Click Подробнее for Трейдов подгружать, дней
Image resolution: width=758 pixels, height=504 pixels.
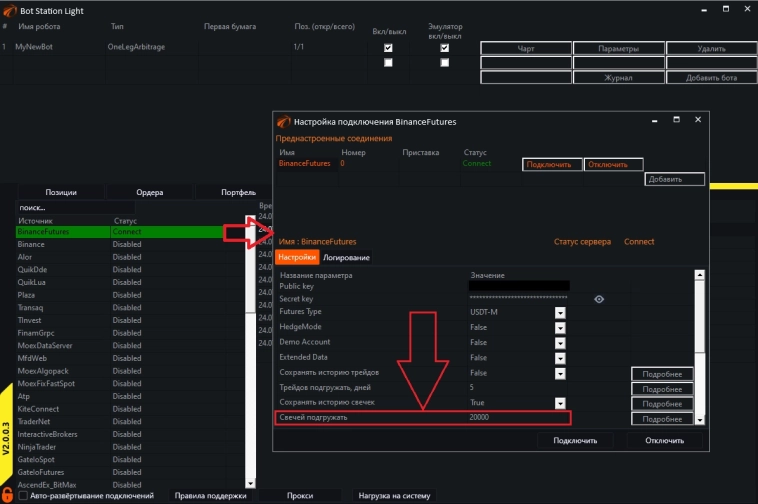662,389
